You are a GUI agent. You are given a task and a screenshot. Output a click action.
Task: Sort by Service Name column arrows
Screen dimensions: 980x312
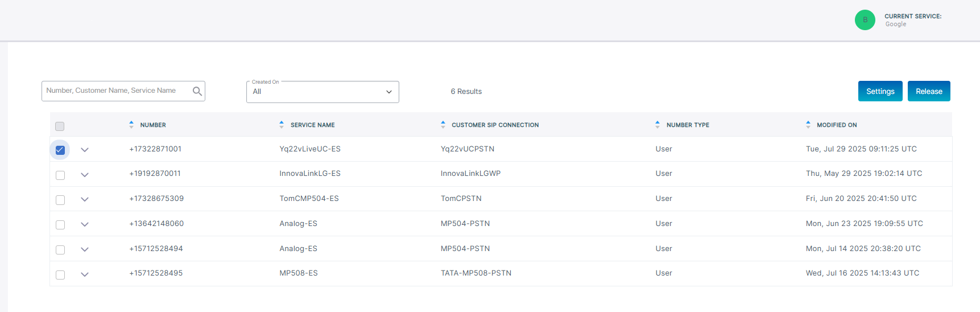[x=282, y=125]
